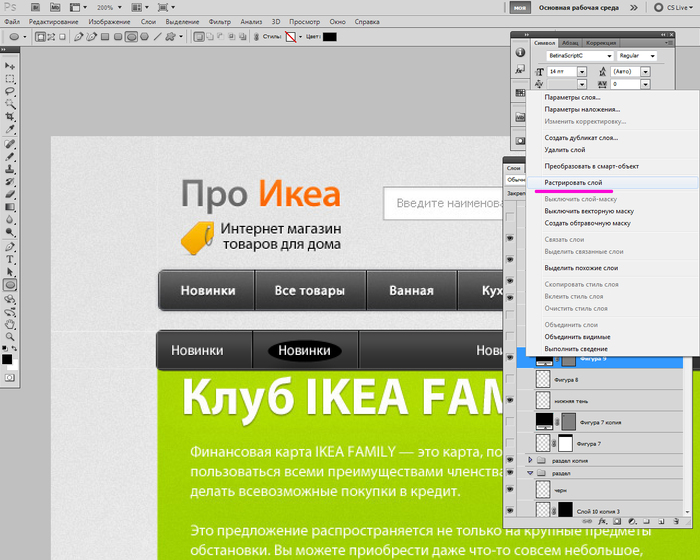Launch Mini Bridge from the application bar
Image resolution: width=700 pixels, height=560 pixels.
(54, 8)
